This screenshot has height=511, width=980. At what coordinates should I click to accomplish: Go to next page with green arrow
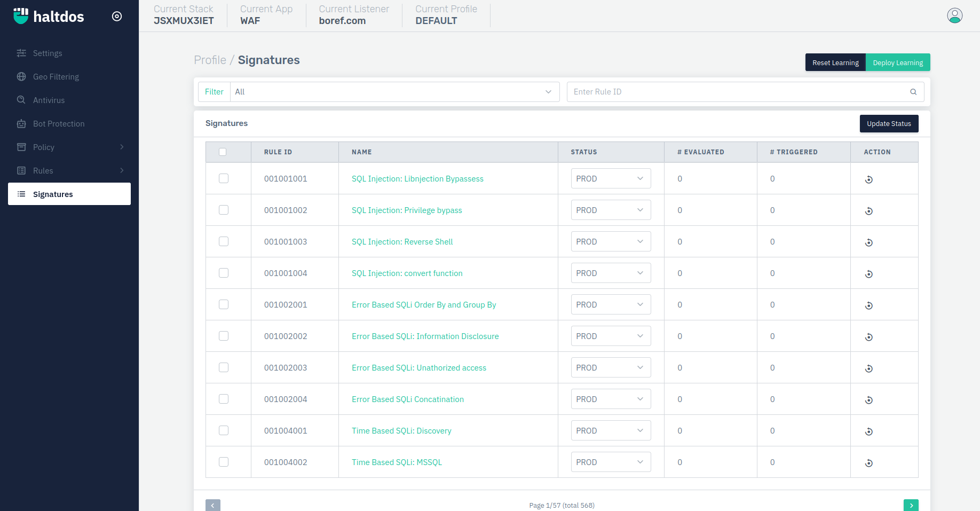911,505
